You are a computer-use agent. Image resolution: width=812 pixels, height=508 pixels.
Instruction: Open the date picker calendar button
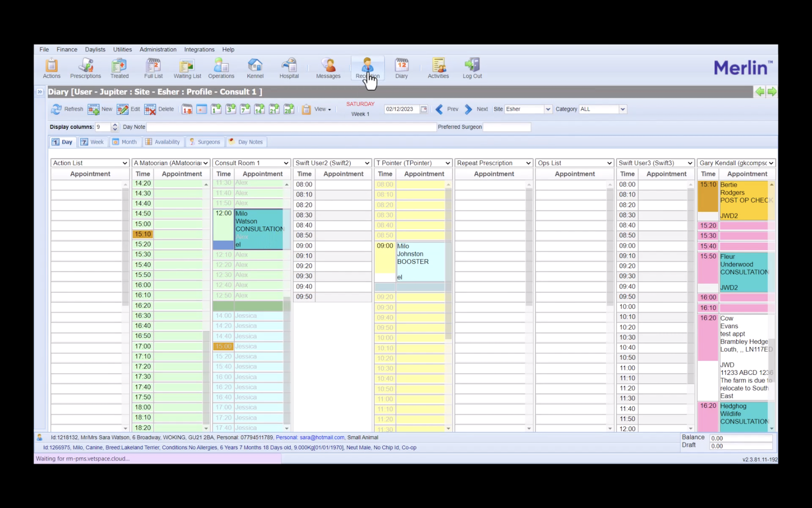tap(424, 109)
